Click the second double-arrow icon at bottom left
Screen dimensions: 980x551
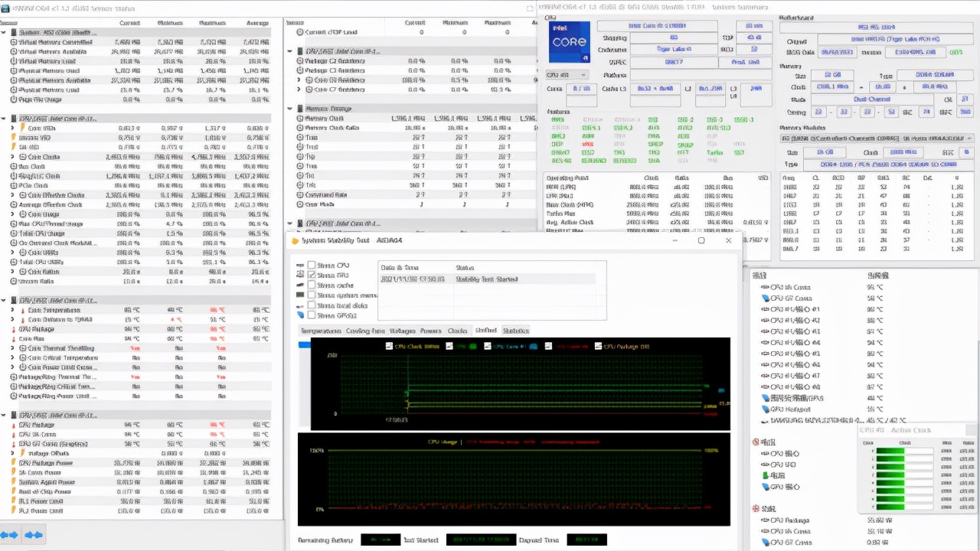tap(34, 535)
